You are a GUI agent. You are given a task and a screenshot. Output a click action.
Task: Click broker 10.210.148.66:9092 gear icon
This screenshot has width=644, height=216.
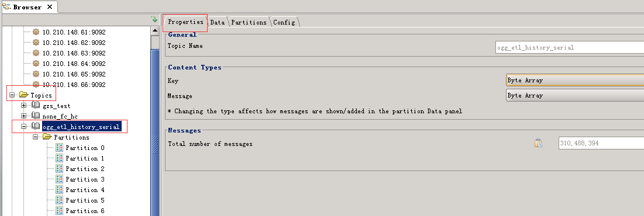click(x=36, y=85)
